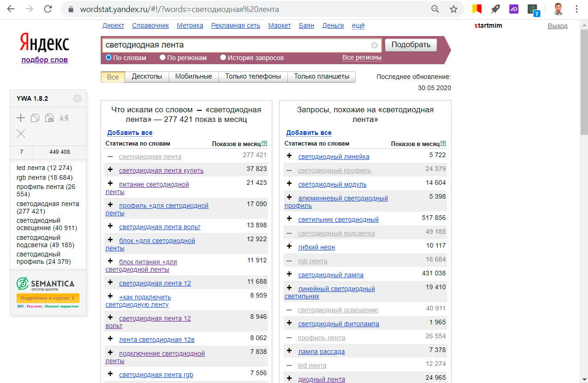Remove 'светодиодный профиль' with minus icon

pos(289,170)
